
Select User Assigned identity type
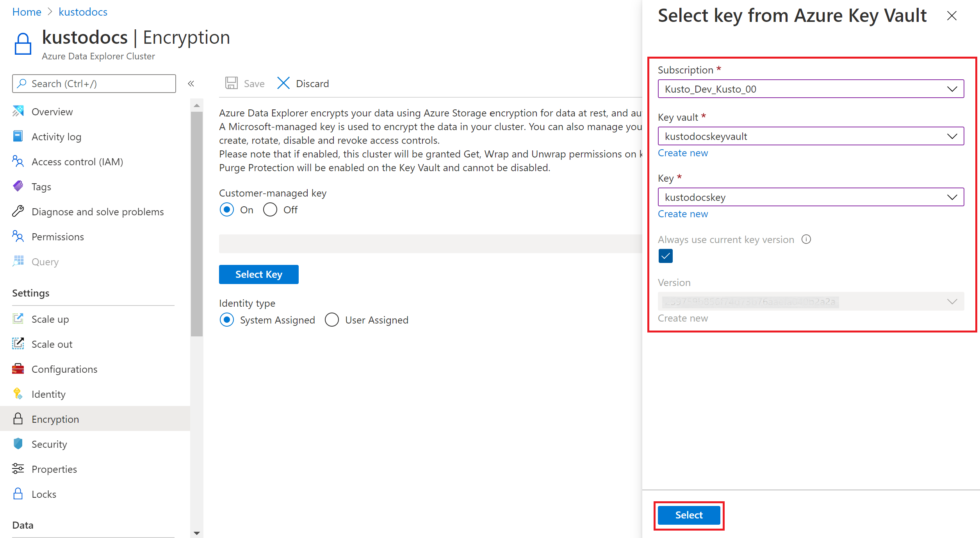(330, 321)
